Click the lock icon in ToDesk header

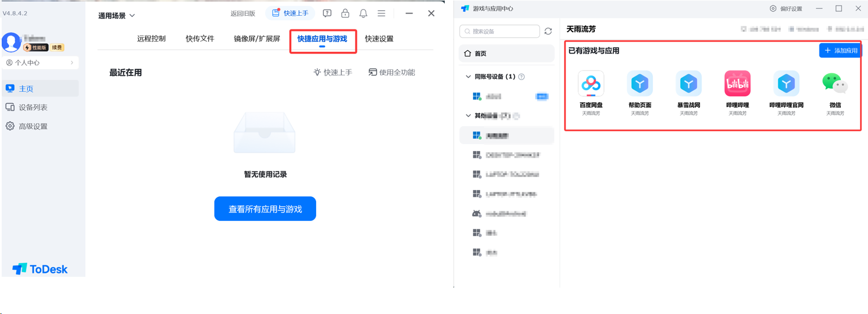point(345,13)
